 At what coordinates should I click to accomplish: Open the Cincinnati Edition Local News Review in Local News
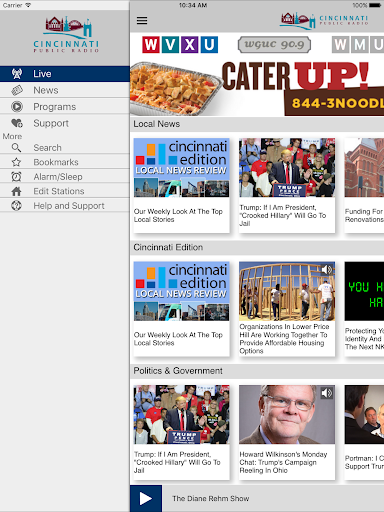pos(182,185)
